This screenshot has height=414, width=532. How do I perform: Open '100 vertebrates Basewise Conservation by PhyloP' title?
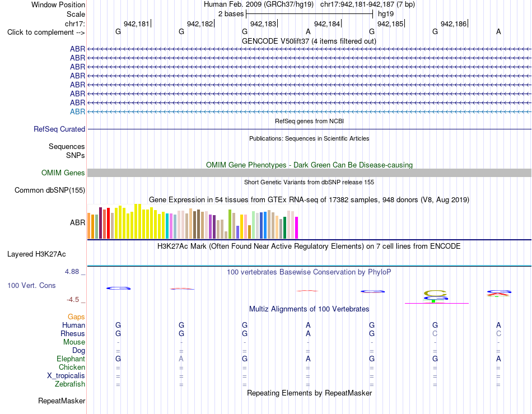[x=309, y=272]
